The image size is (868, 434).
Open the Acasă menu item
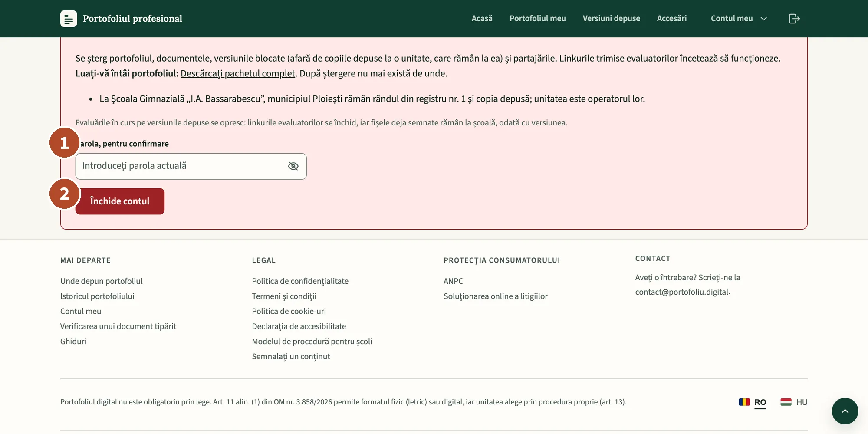pyautogui.click(x=482, y=19)
